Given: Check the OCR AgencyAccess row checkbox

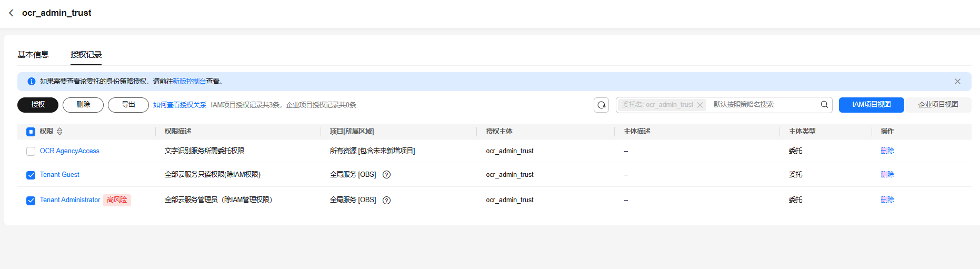Looking at the screenshot, I should click(x=31, y=151).
